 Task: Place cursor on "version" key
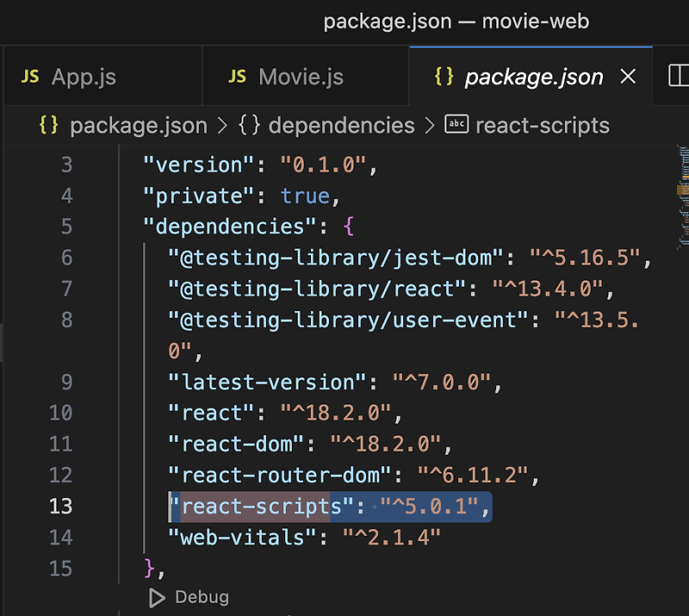199,165
